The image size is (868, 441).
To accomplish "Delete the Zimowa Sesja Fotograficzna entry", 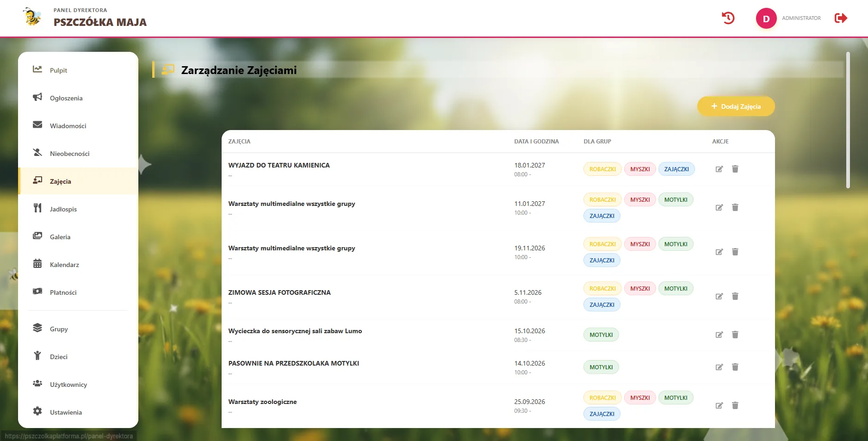I will pyautogui.click(x=735, y=296).
